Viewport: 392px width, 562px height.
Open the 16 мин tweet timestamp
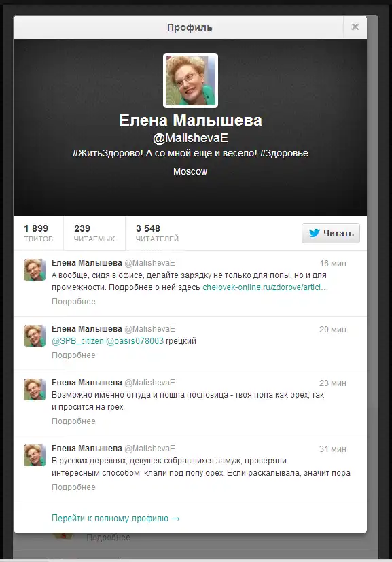pos(332,264)
